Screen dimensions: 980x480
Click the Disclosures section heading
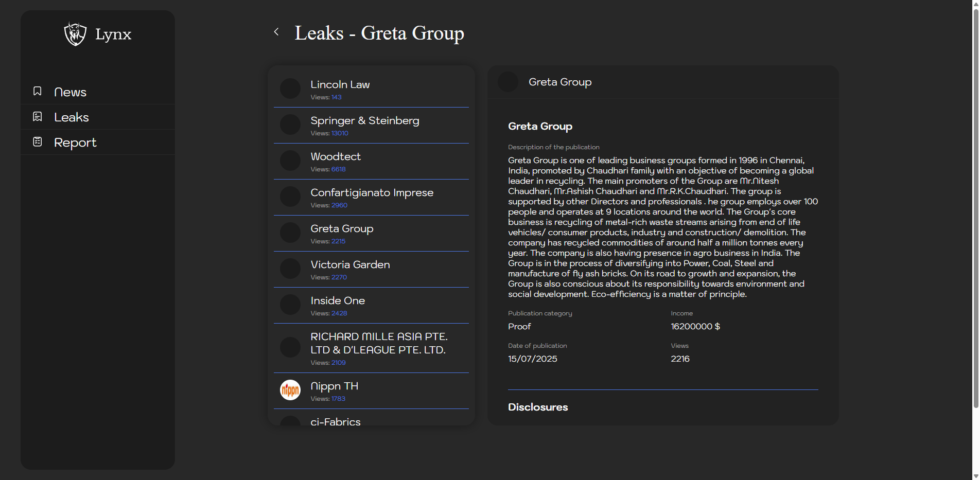[x=538, y=407]
